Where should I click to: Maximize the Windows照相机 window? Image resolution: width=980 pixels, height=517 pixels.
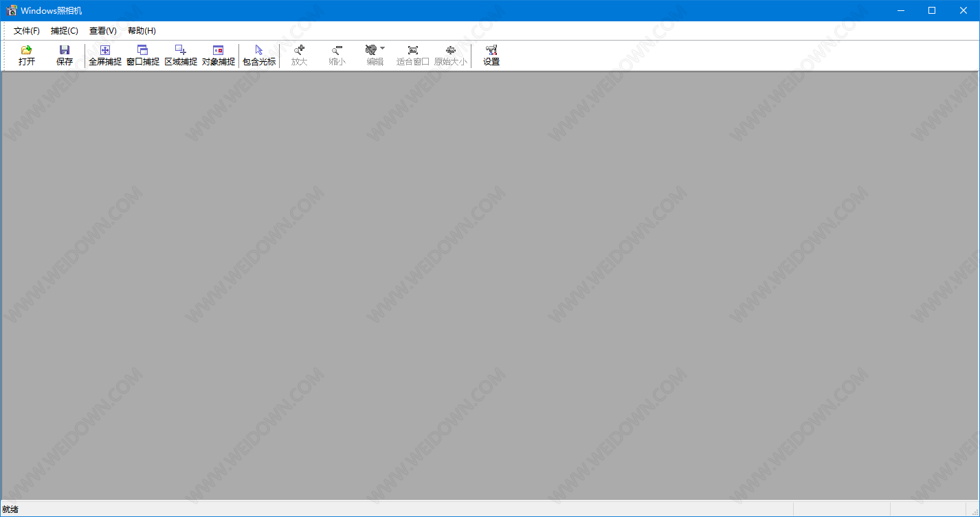932,10
